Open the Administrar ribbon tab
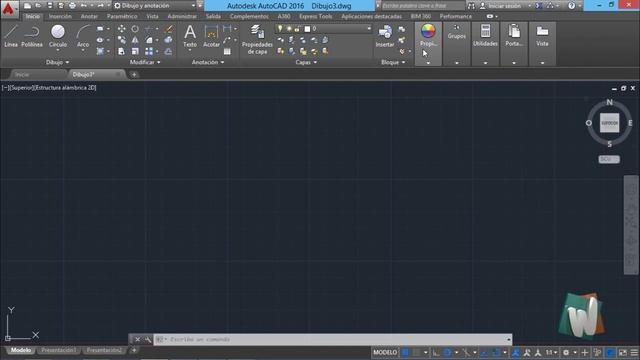The height and width of the screenshot is (360, 640). (182, 16)
